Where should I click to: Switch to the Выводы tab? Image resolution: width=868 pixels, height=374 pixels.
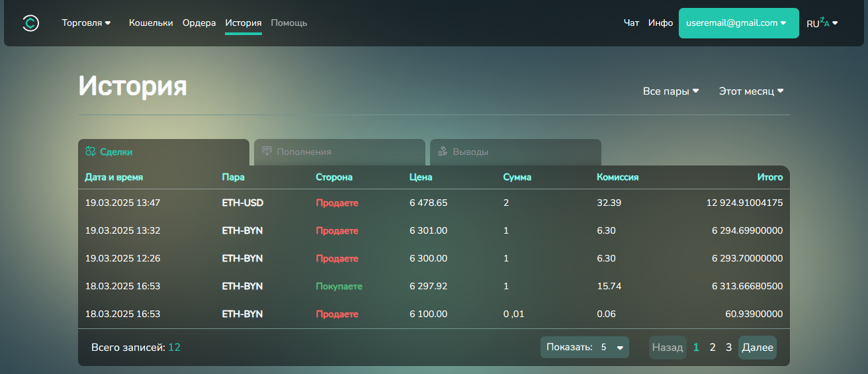click(515, 152)
